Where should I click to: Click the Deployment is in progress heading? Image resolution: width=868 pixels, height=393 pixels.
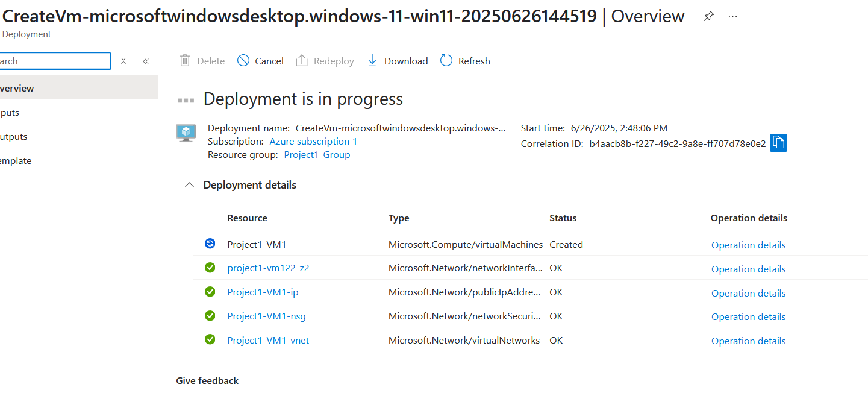pos(303,99)
